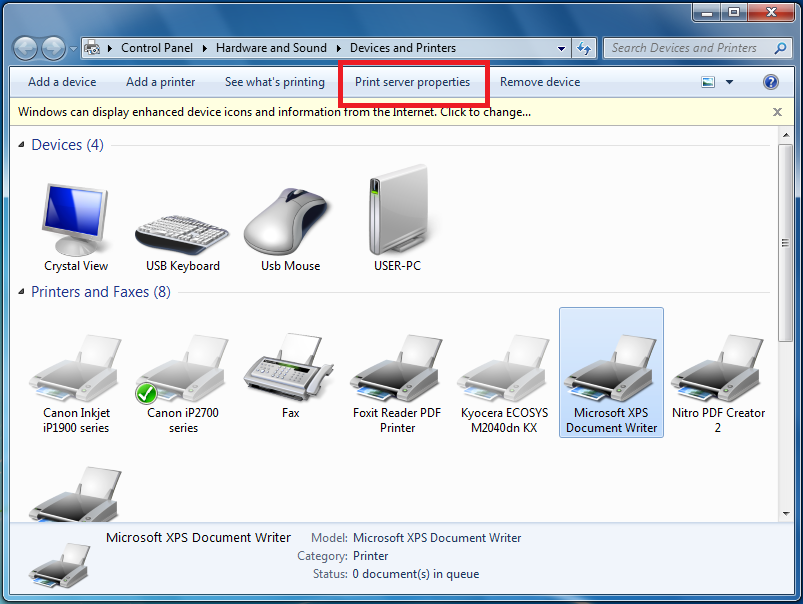Click Microsoft XPS Document Writer title in details pane
The image size is (803, 604).
click(198, 537)
